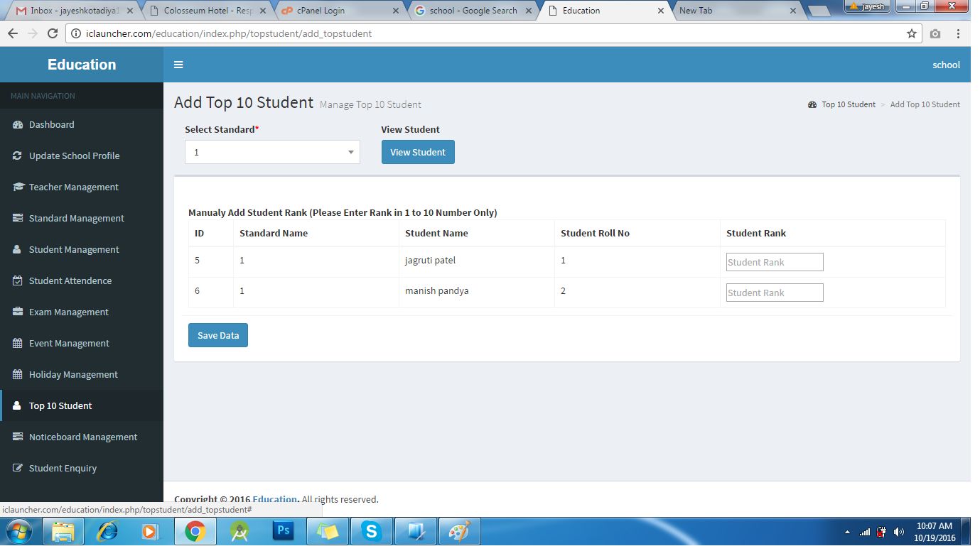Click the Teacher Management graduation cap icon
Image resolution: width=980 pixels, height=551 pixels.
[x=18, y=187]
